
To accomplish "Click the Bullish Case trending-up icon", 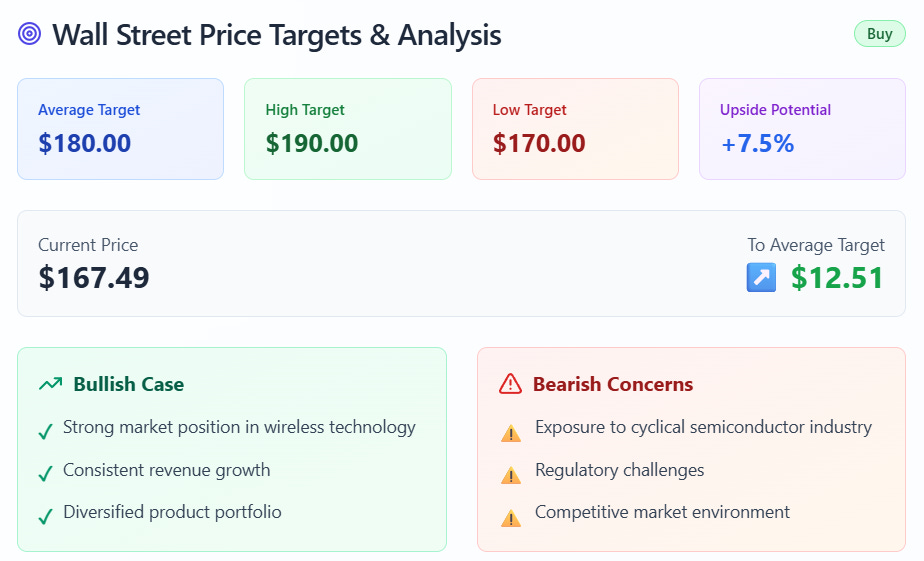I will click(x=50, y=384).
